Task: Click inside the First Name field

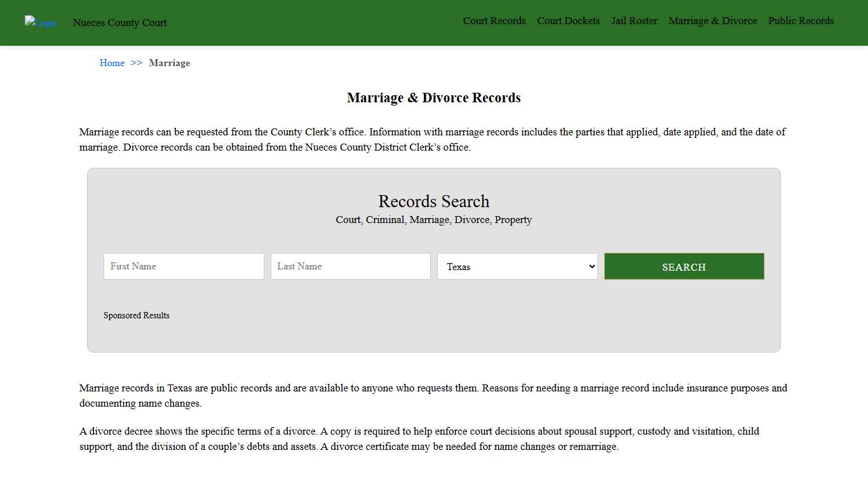Action: (184, 266)
